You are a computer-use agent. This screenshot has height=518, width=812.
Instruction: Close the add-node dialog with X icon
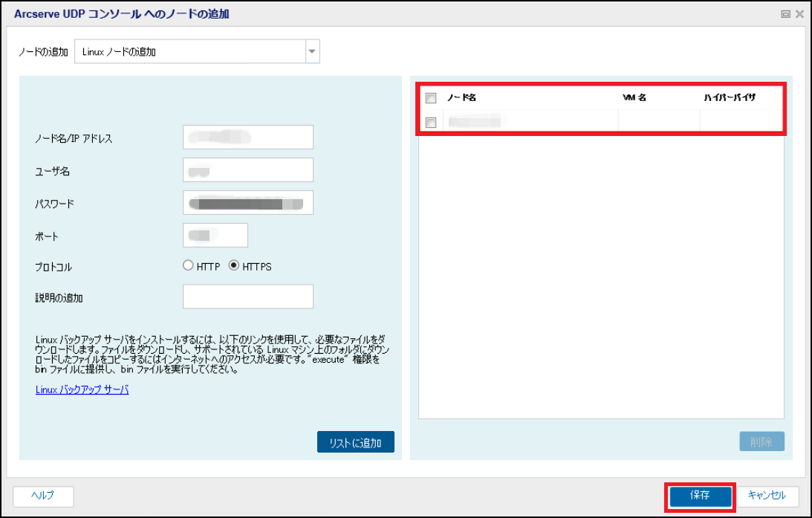pyautogui.click(x=799, y=14)
